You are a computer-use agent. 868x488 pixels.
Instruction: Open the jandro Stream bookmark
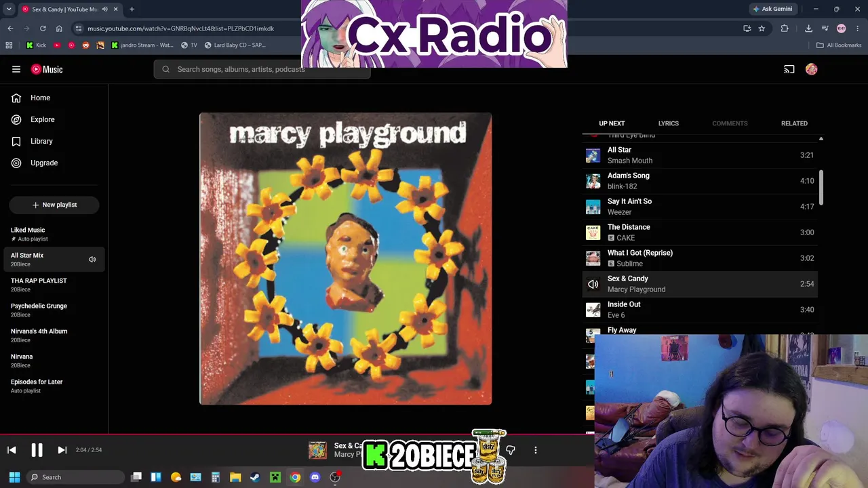tap(142, 45)
